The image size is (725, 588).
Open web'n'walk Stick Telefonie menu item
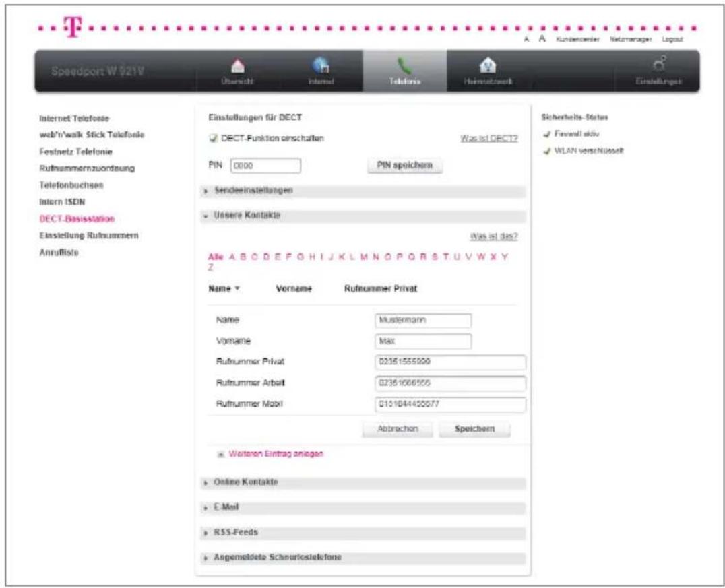[92, 135]
